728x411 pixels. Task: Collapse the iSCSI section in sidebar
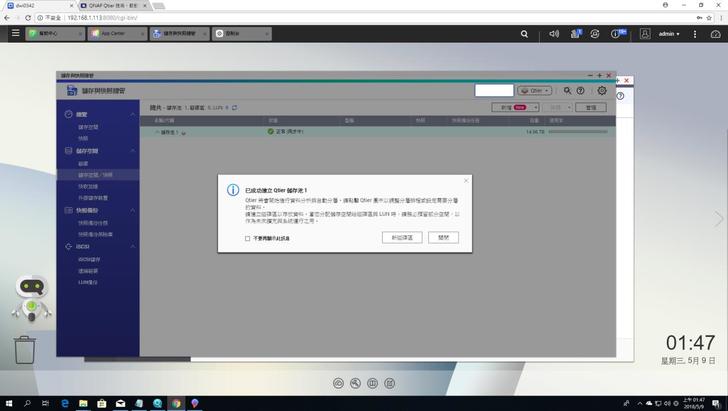132,247
